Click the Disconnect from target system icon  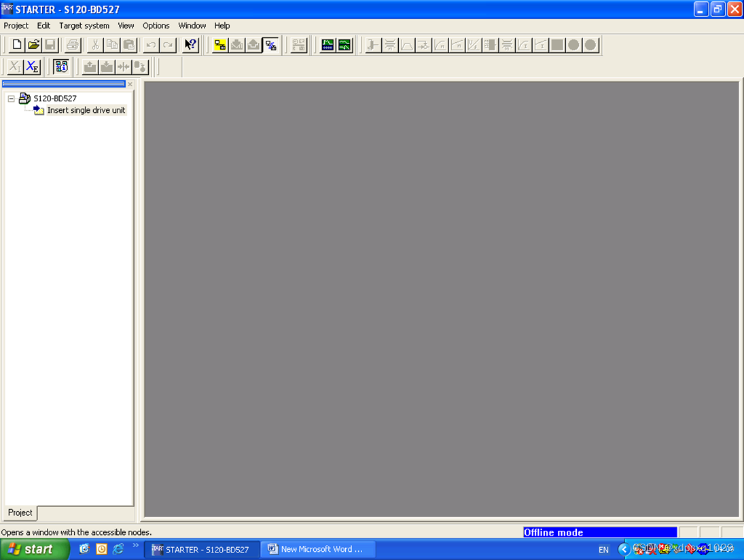[x=270, y=45]
